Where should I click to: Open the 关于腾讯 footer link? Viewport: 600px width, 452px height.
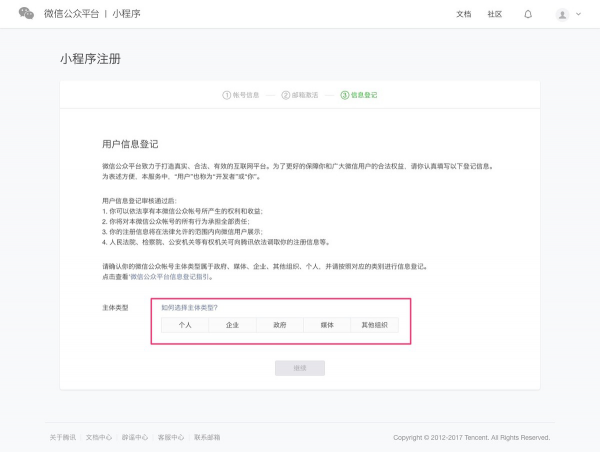click(x=62, y=437)
